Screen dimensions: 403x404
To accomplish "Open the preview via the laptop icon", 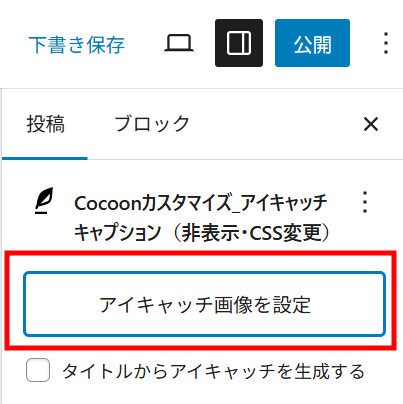I will [x=179, y=43].
